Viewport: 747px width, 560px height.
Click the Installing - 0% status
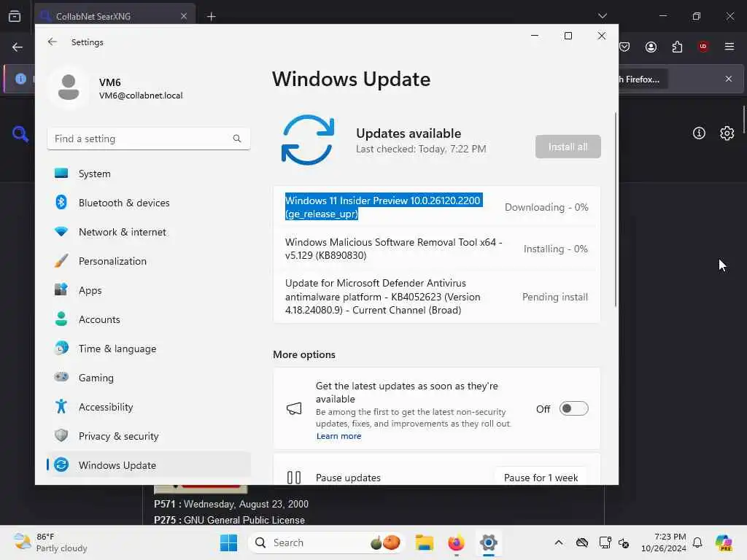[x=555, y=249]
